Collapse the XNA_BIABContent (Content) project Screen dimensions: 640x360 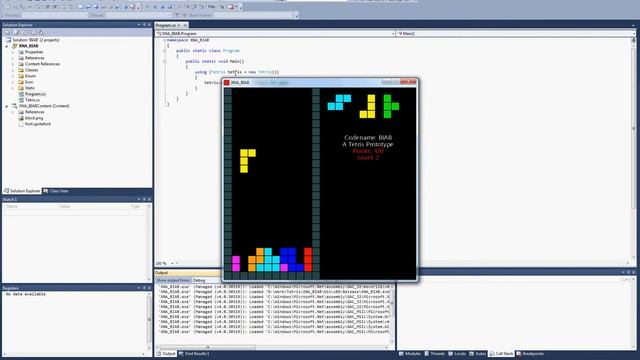(7, 106)
